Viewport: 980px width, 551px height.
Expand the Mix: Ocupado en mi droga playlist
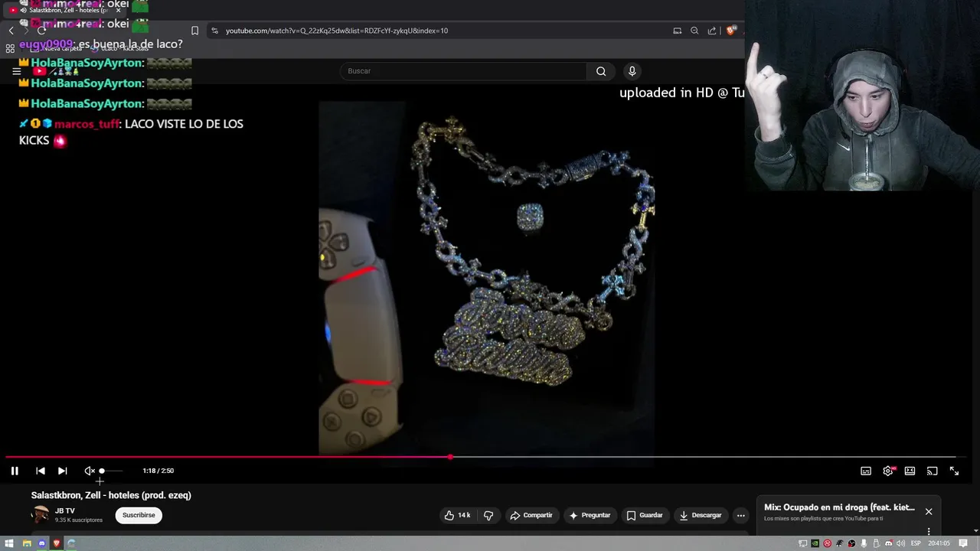click(839, 507)
